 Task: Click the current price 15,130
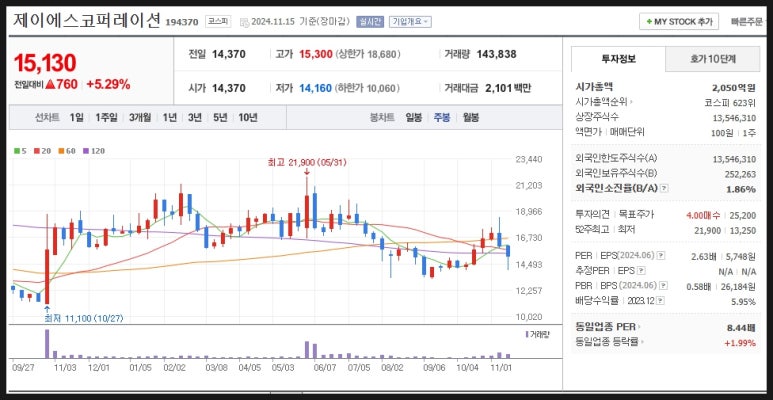[45, 63]
